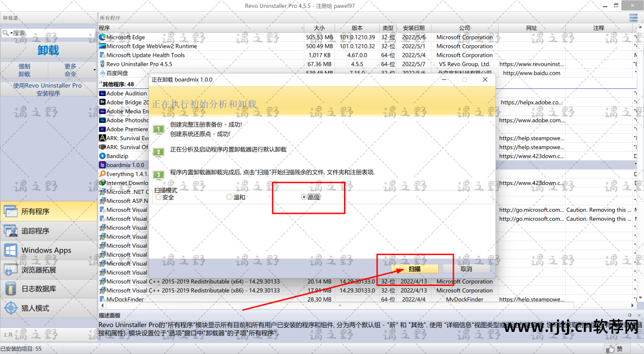
Task: Click the 所有程序 sidebar icon
Action: (10, 211)
